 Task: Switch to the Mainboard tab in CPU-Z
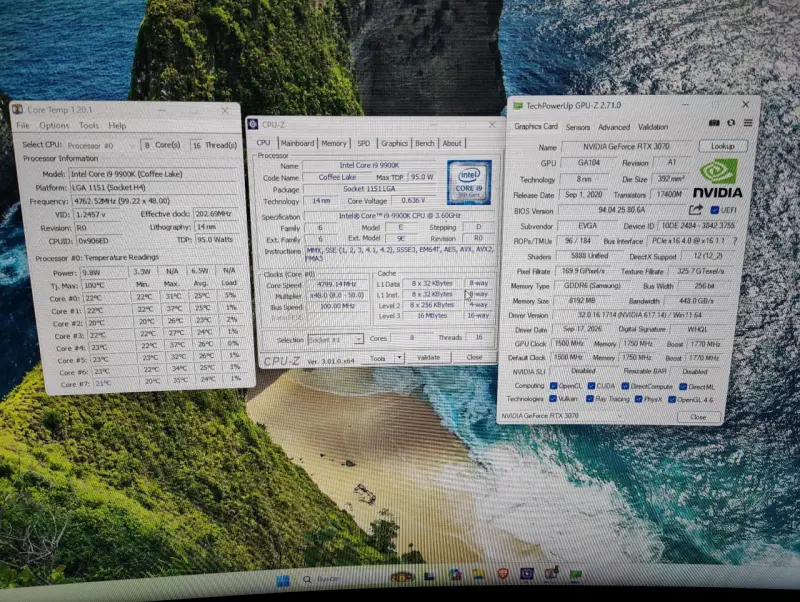[x=297, y=143]
